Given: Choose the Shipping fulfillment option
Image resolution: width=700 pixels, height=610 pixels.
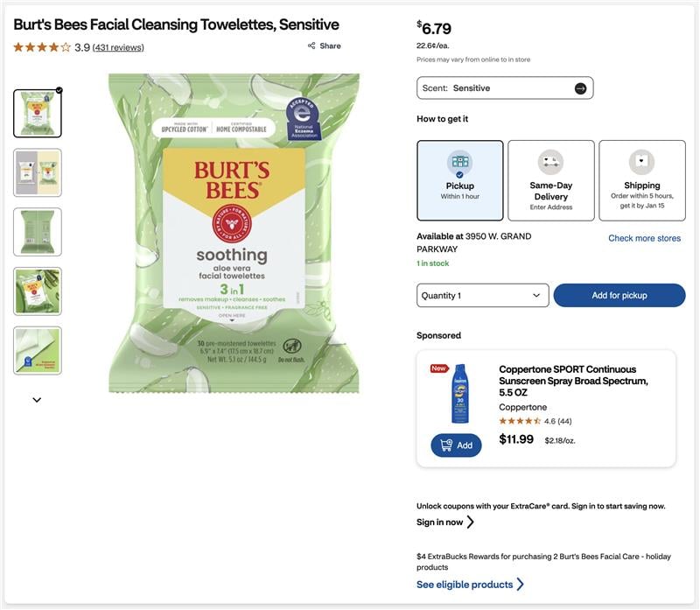Looking at the screenshot, I should [x=642, y=180].
